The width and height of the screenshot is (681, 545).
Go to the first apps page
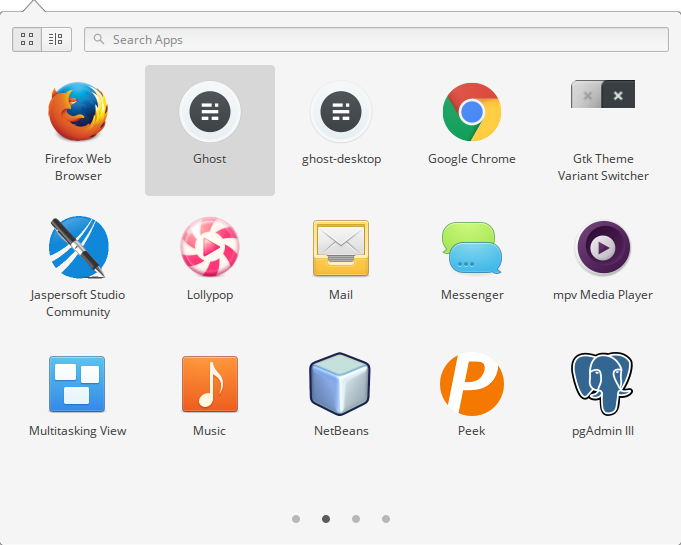[296, 519]
